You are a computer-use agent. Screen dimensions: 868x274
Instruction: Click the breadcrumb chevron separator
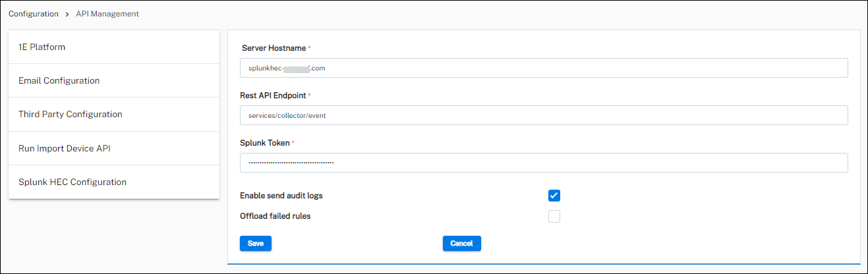[x=67, y=14]
